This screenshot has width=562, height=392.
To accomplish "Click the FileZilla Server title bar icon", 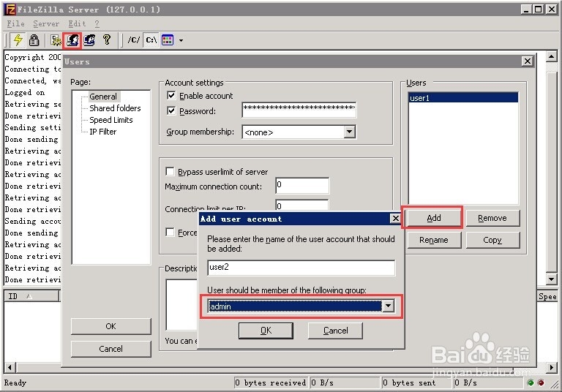I will (x=11, y=10).
